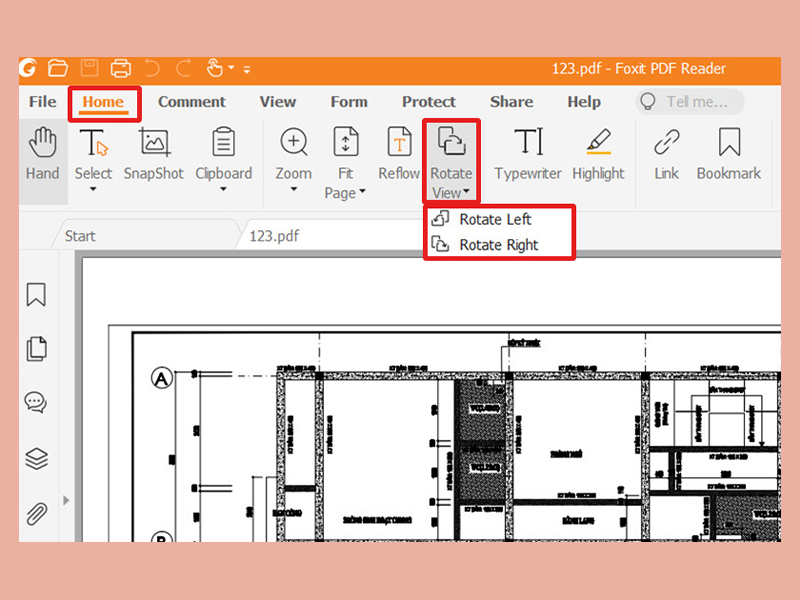Open the Bookmarks side panel
The height and width of the screenshot is (600, 800).
click(x=37, y=295)
